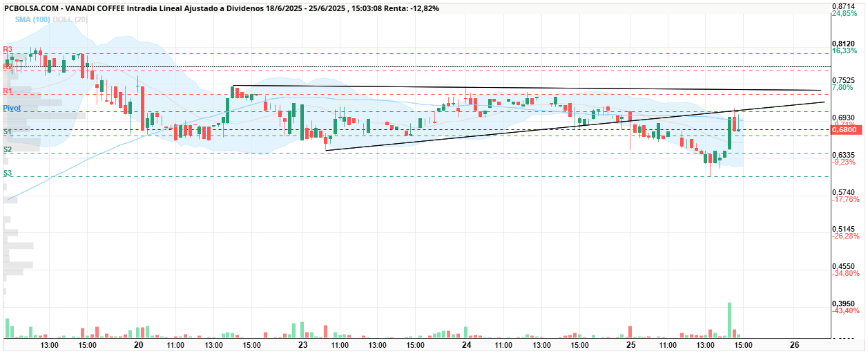
Task: Select the S2 support level label
Action: point(8,149)
